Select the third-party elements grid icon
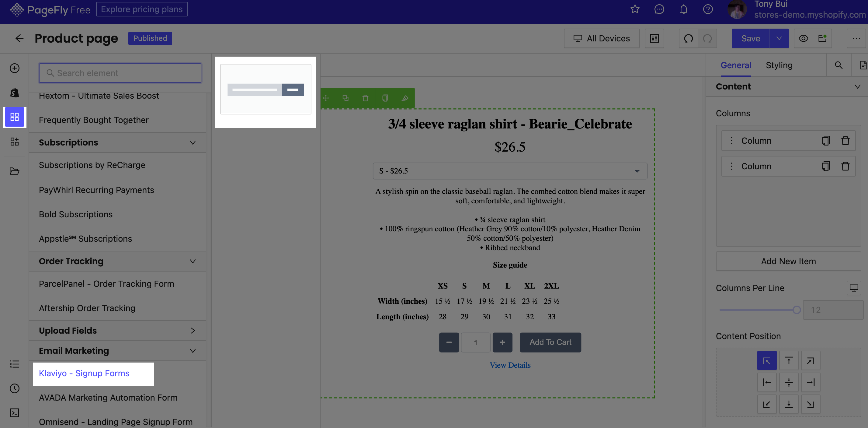Image resolution: width=868 pixels, height=428 pixels. (x=15, y=117)
